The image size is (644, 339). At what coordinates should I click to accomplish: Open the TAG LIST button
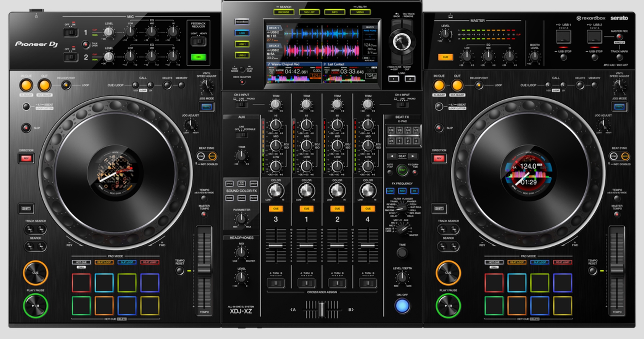[309, 12]
